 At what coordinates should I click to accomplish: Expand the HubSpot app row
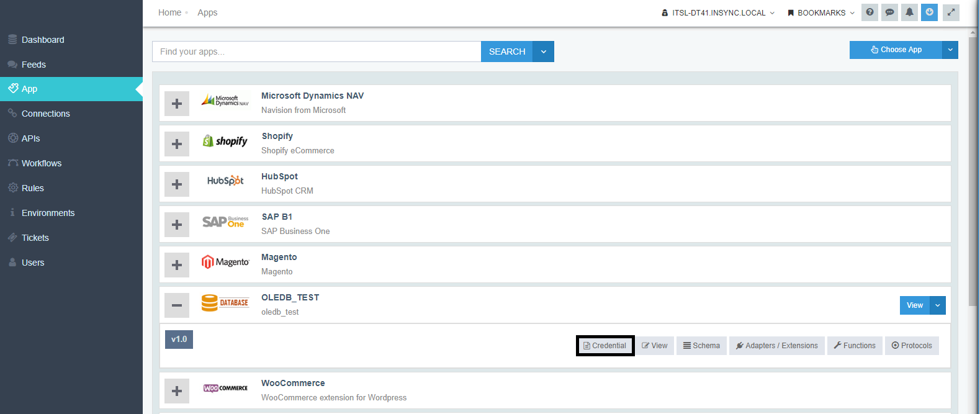pos(177,184)
